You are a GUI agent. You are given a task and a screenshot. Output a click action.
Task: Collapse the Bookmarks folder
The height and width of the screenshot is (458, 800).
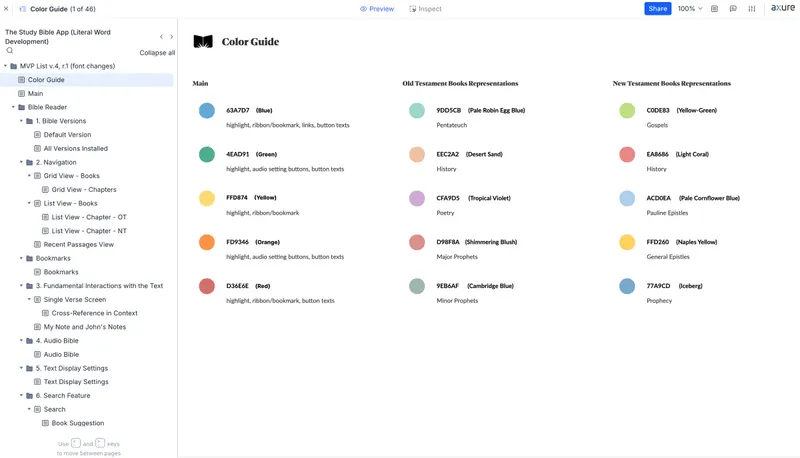21,258
